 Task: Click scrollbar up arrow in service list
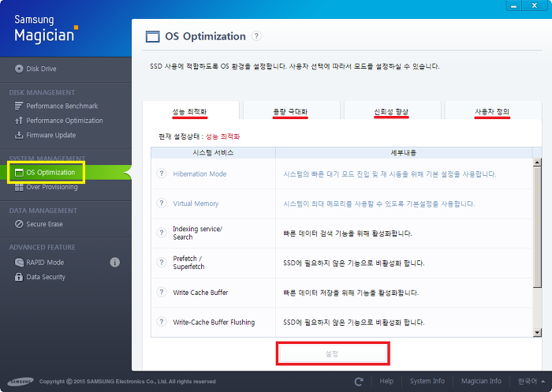point(537,162)
